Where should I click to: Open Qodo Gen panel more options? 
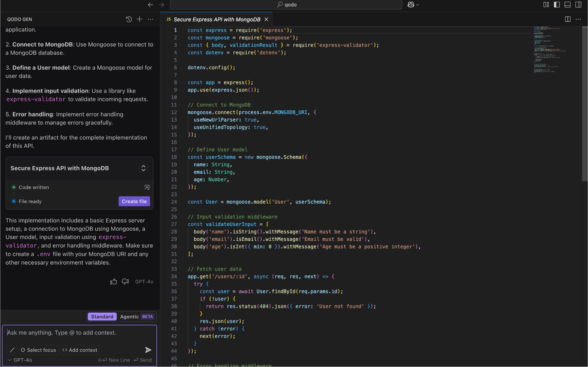[x=151, y=19]
